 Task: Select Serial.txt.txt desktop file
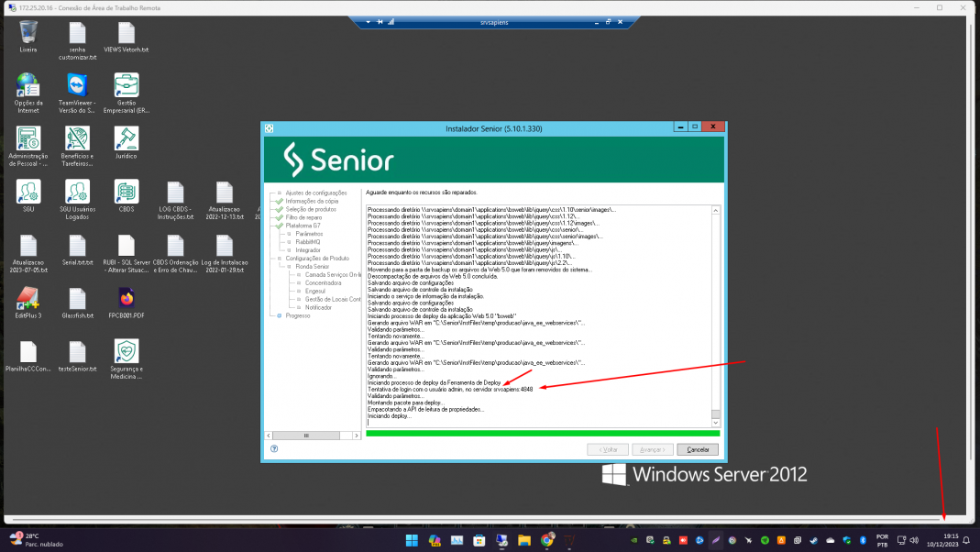point(77,250)
